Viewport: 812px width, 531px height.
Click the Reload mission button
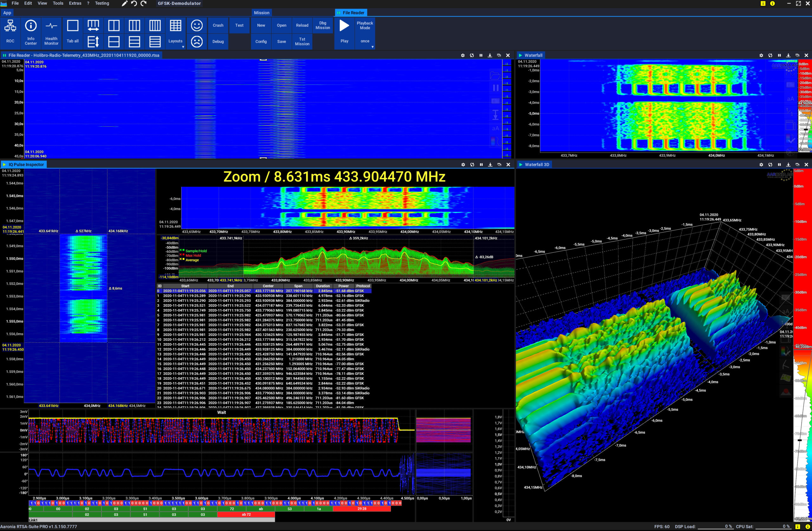click(302, 25)
